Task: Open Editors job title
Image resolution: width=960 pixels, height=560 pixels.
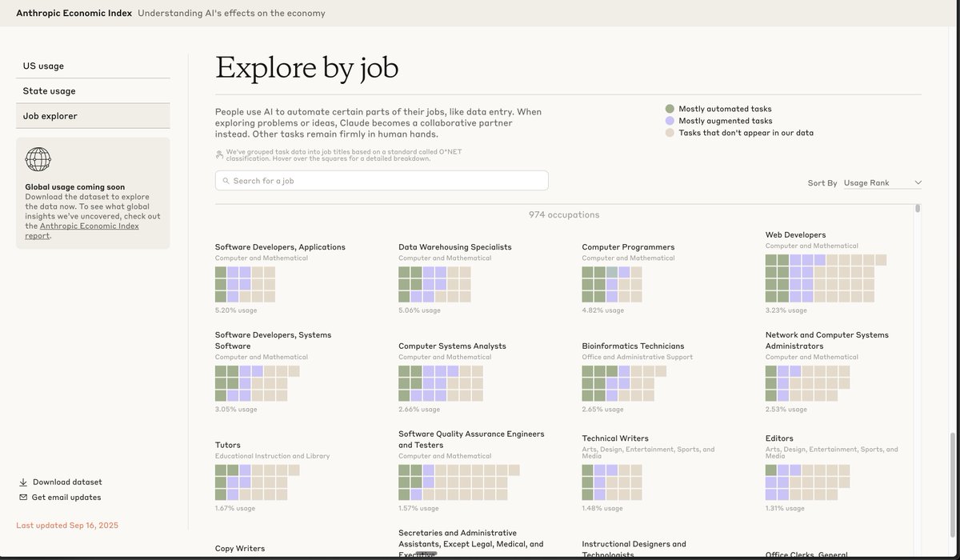Action: [x=779, y=438]
